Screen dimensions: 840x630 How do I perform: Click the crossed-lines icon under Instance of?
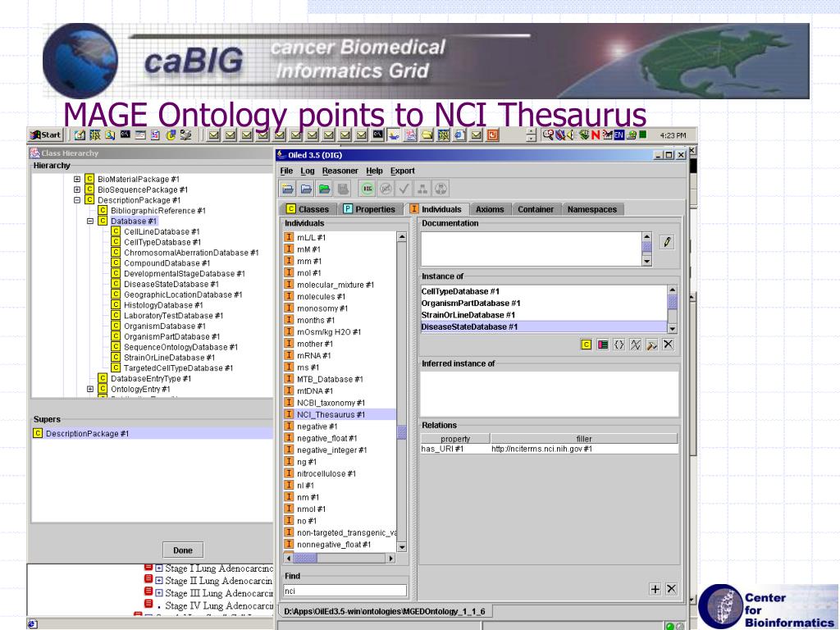click(636, 345)
